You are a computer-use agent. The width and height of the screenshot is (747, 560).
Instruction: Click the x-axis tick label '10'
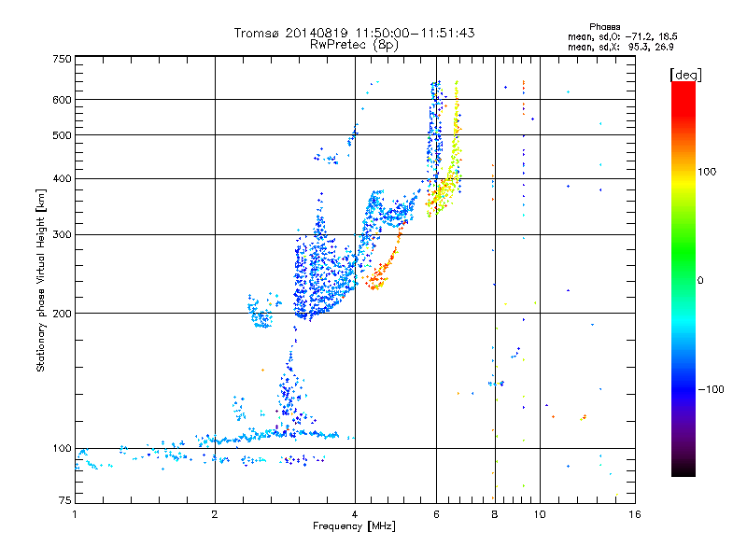[x=540, y=514]
